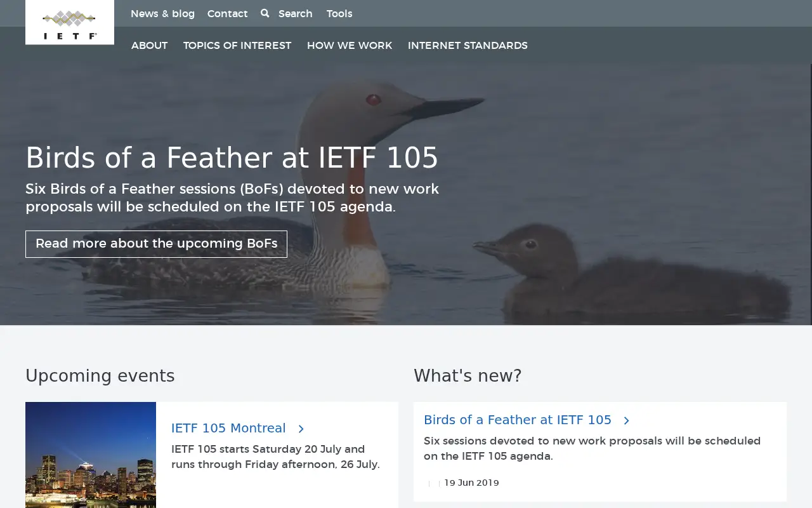Open the Search text link
812x508 pixels.
point(296,13)
